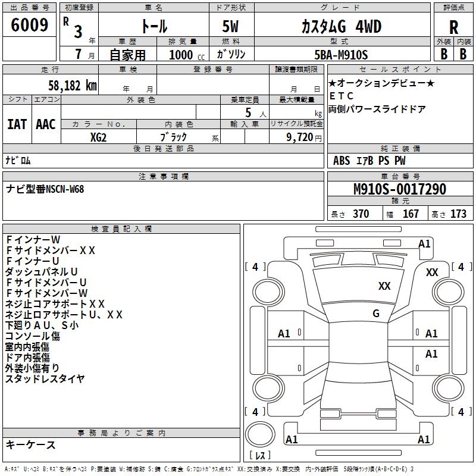Click note コンソール傷

[33, 336]
